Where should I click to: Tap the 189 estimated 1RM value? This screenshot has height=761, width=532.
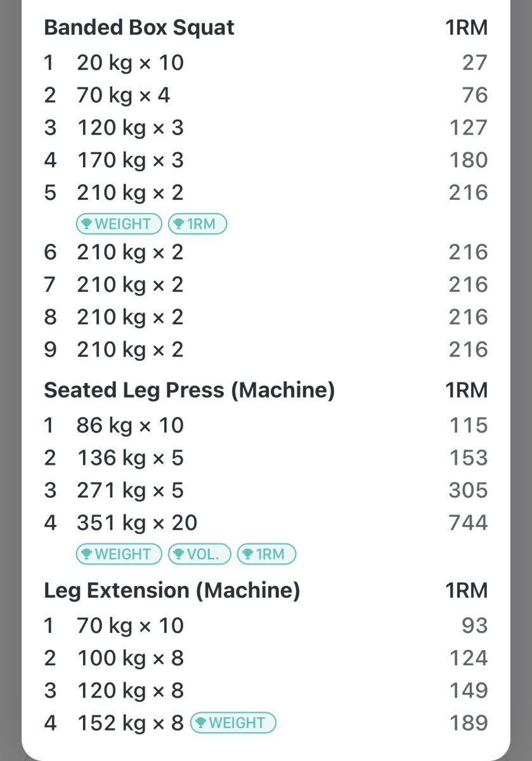(469, 723)
